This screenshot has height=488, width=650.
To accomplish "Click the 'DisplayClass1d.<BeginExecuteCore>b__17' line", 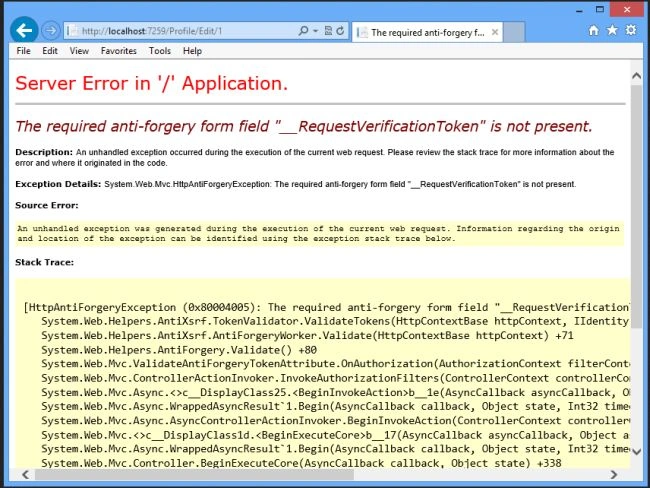I will tap(335, 435).
